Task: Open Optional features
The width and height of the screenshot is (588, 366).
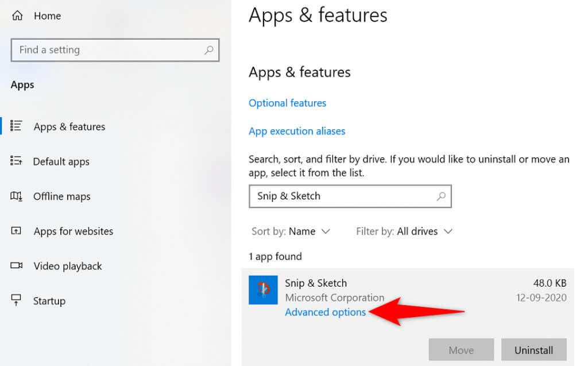Action: pyautogui.click(x=287, y=103)
